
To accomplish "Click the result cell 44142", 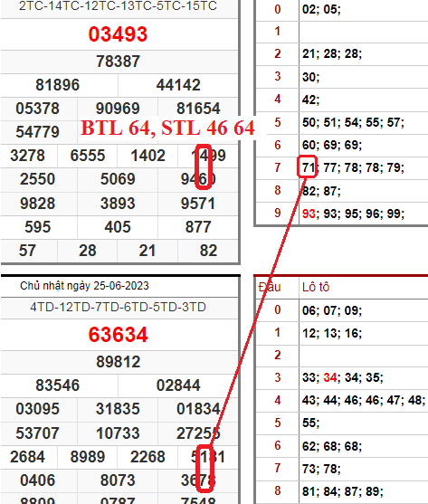I will coord(178,85).
